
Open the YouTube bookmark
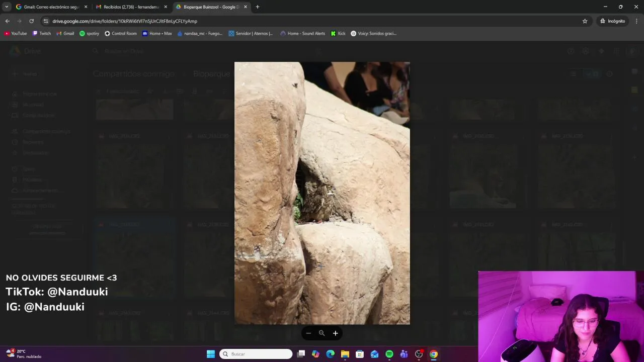pyautogui.click(x=16, y=34)
